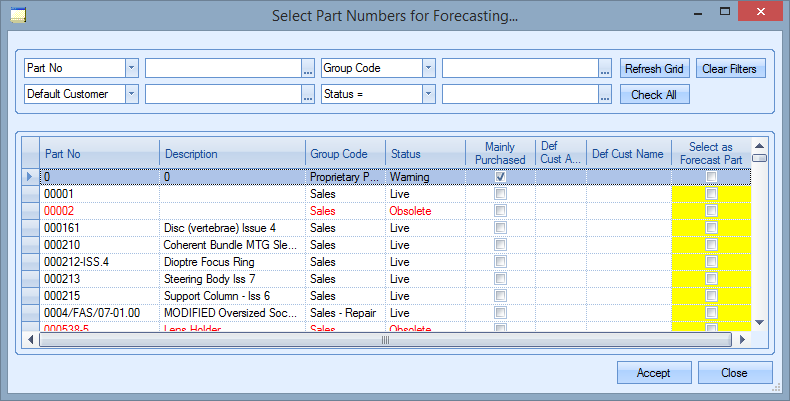Click the window icon in the title bar
Image resolution: width=790 pixels, height=401 pixels.
16,15
